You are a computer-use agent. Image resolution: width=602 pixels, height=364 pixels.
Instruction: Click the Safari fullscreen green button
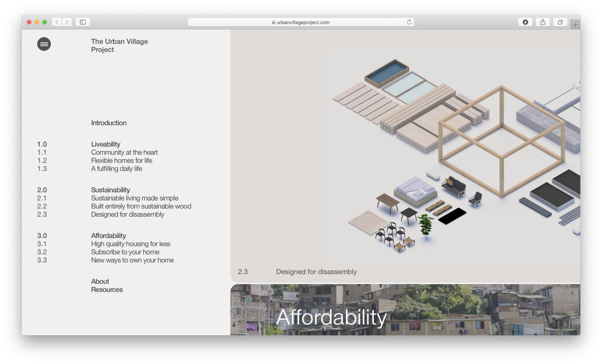coord(45,22)
